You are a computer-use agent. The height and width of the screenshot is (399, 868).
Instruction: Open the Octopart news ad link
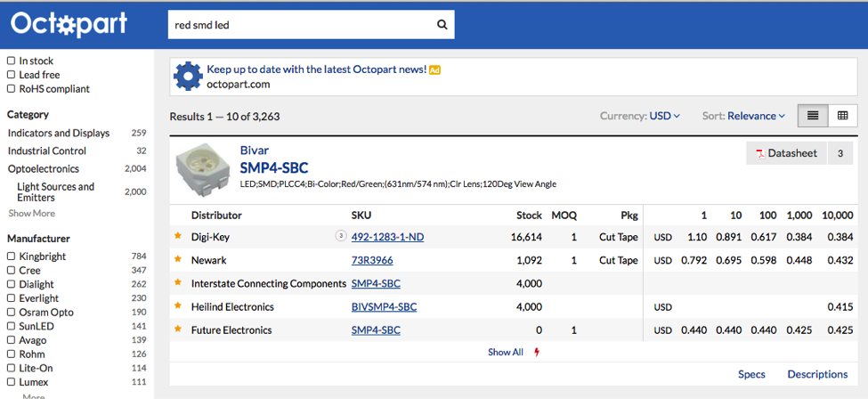[x=317, y=69]
